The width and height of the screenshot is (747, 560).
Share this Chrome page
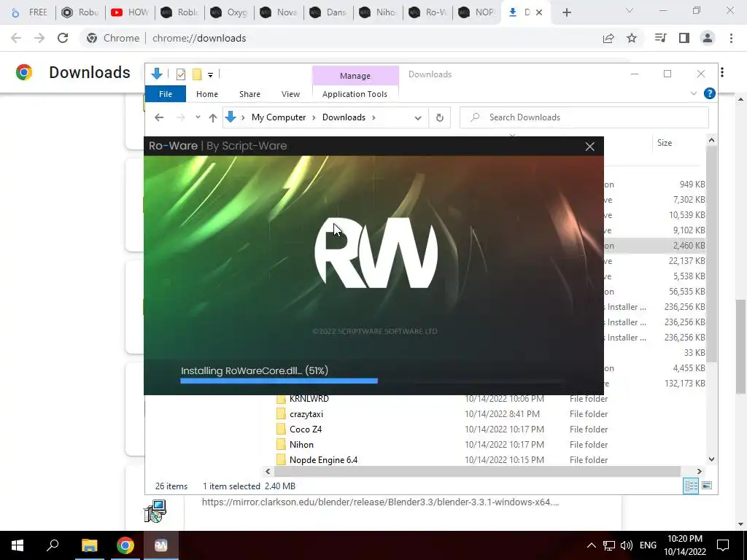(x=608, y=38)
